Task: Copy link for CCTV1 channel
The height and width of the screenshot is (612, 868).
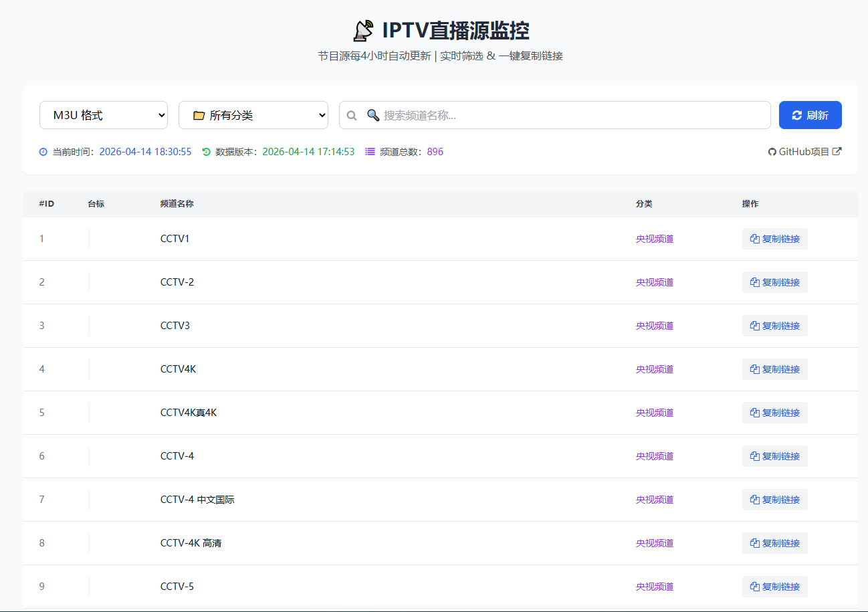Action: pos(775,239)
